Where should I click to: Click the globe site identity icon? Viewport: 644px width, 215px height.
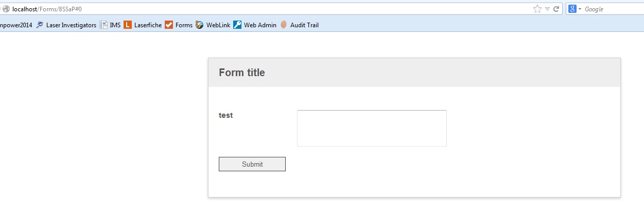click(6, 9)
